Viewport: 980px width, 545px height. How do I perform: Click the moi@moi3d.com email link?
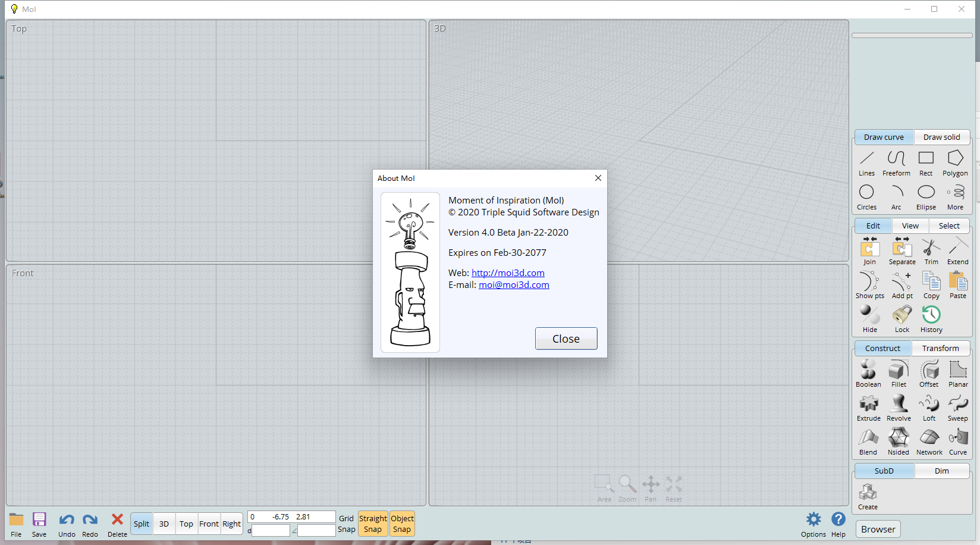pos(514,284)
